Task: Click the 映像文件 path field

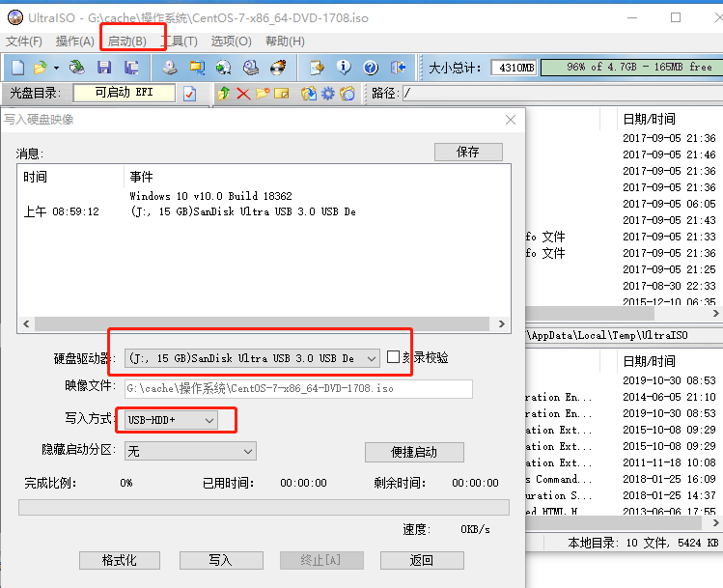Action: coord(298,389)
